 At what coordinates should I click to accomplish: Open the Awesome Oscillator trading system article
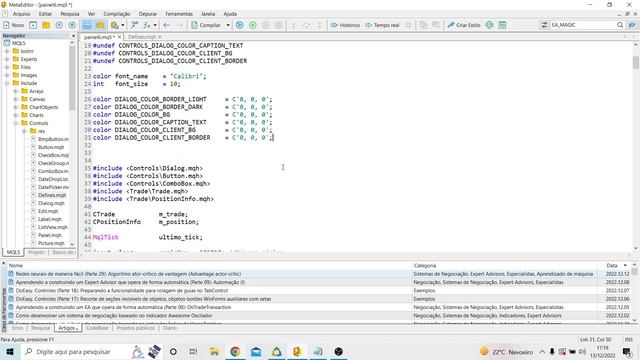point(114,316)
